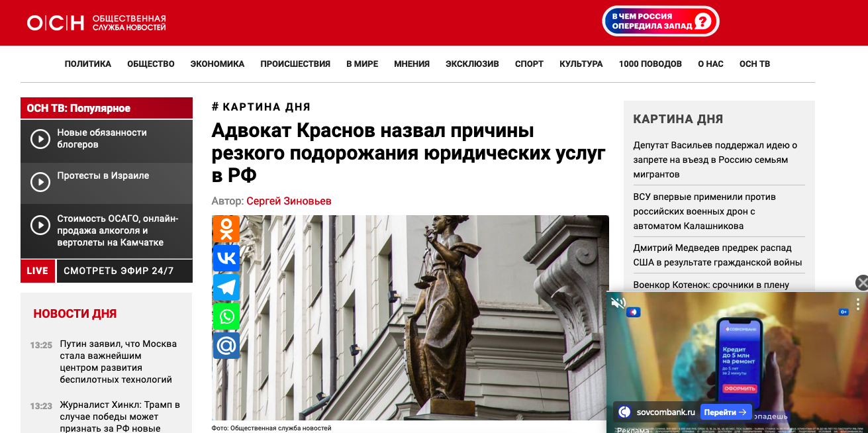Open 'Депутат Васильев поддержал идею' news link

coord(715,160)
